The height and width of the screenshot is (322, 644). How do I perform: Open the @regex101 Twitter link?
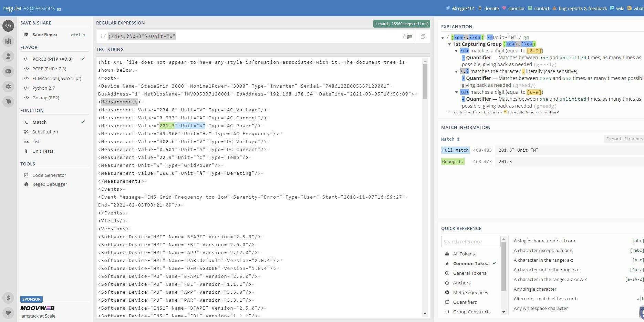click(x=460, y=8)
